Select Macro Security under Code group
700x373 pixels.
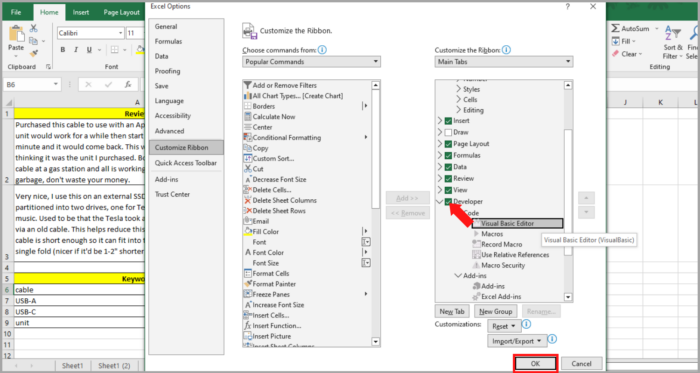pos(498,265)
